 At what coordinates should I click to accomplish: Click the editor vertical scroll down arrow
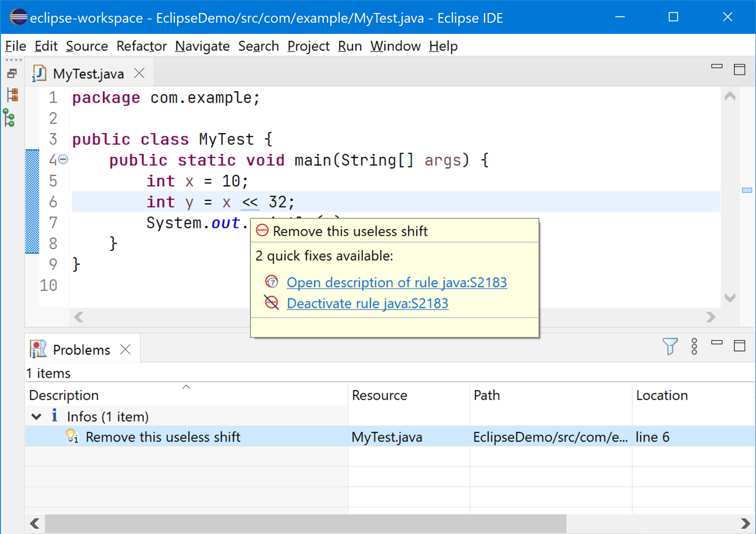pyautogui.click(x=730, y=298)
